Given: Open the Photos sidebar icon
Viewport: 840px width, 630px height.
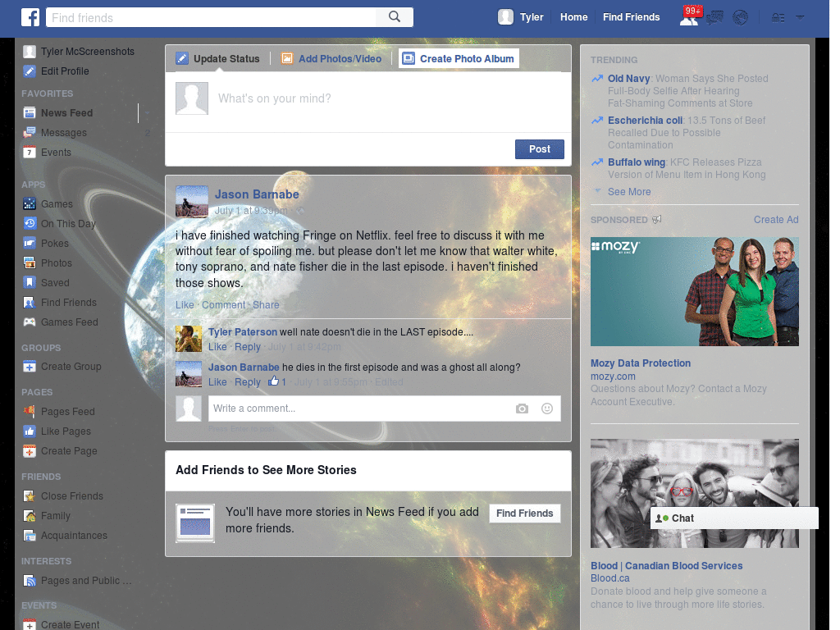Looking at the screenshot, I should [x=30, y=263].
